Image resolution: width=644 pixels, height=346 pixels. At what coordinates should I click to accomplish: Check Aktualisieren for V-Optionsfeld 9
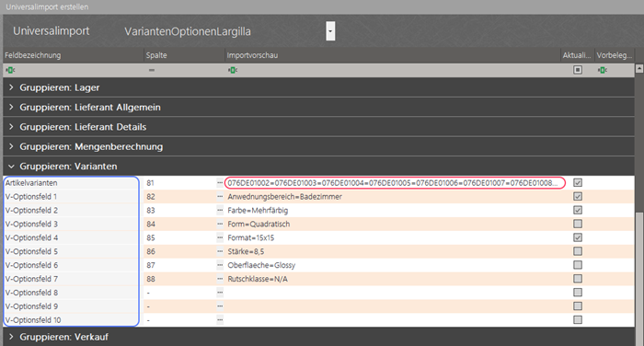click(578, 306)
